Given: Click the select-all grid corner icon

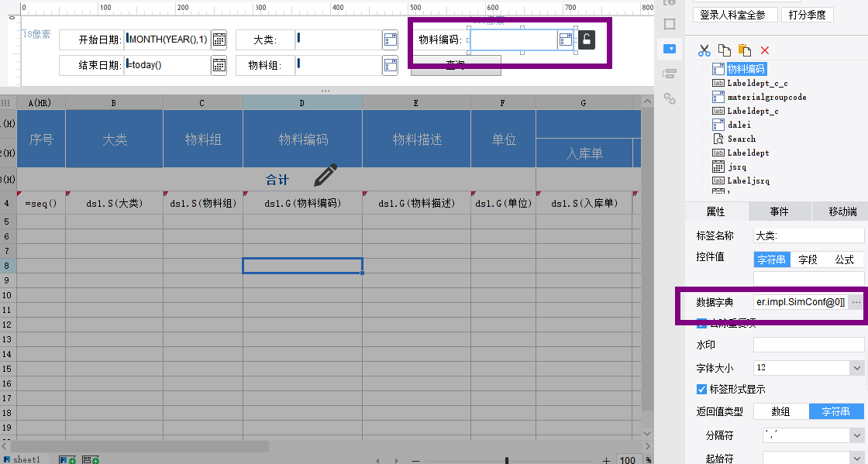Looking at the screenshot, I should tap(6, 103).
